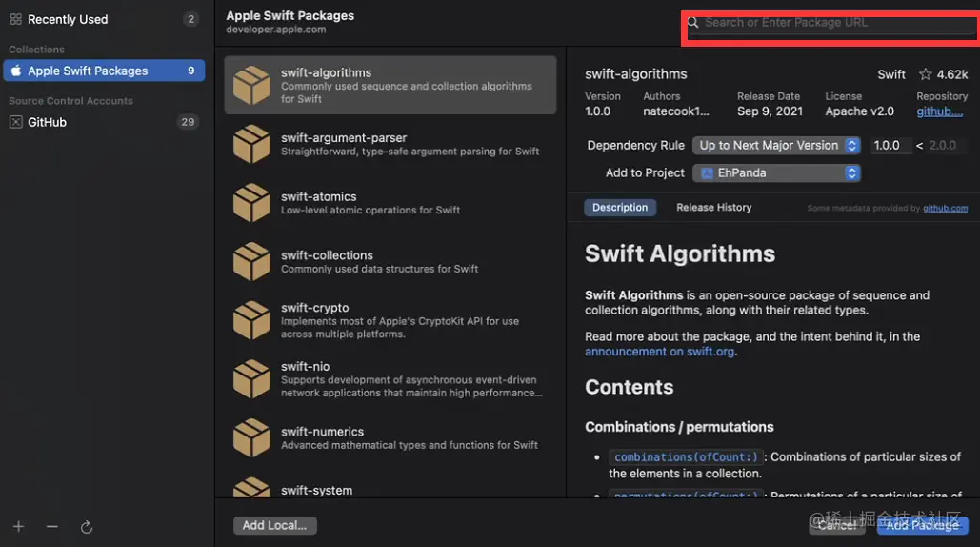Open the Add to Project dropdown
This screenshot has height=547, width=980.
tap(776, 173)
